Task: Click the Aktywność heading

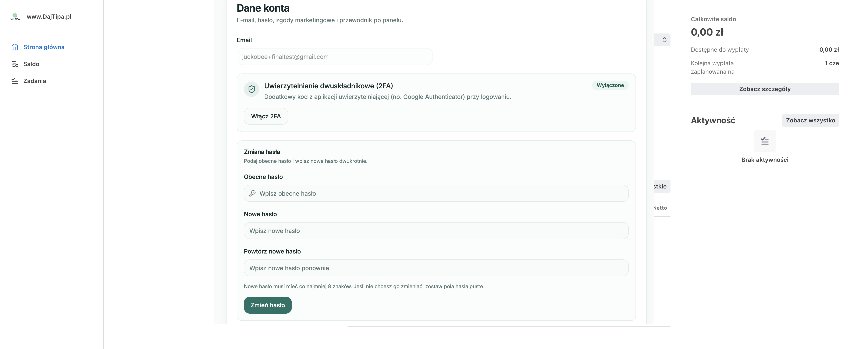Action: (x=713, y=120)
